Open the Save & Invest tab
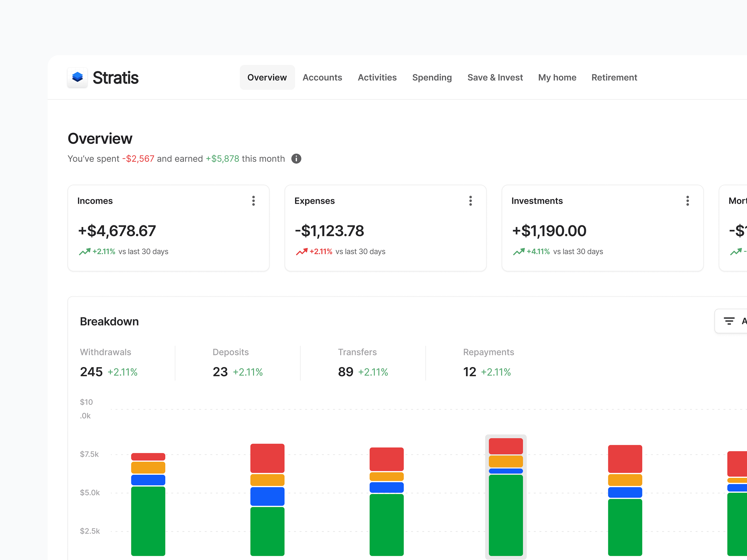The width and height of the screenshot is (747, 560). [495, 77]
